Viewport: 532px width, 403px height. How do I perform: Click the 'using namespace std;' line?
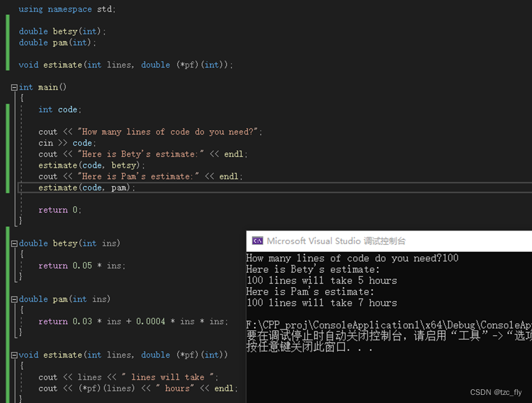click(x=67, y=9)
